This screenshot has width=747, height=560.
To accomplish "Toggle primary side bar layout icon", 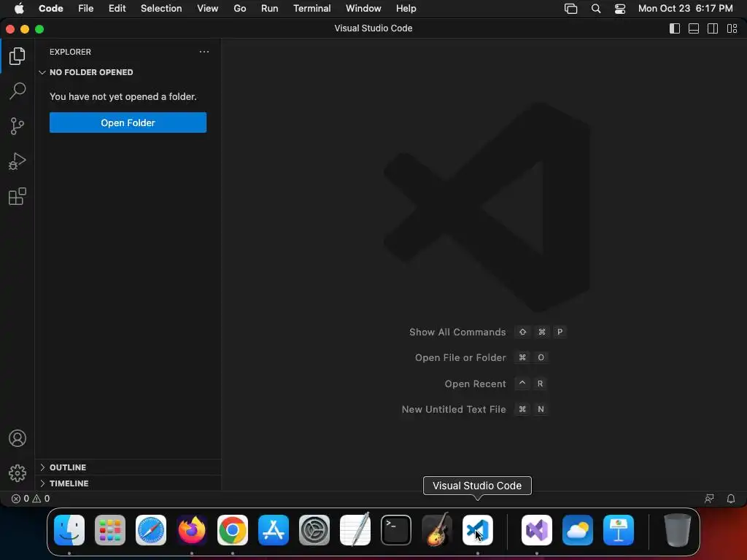I will pyautogui.click(x=675, y=28).
